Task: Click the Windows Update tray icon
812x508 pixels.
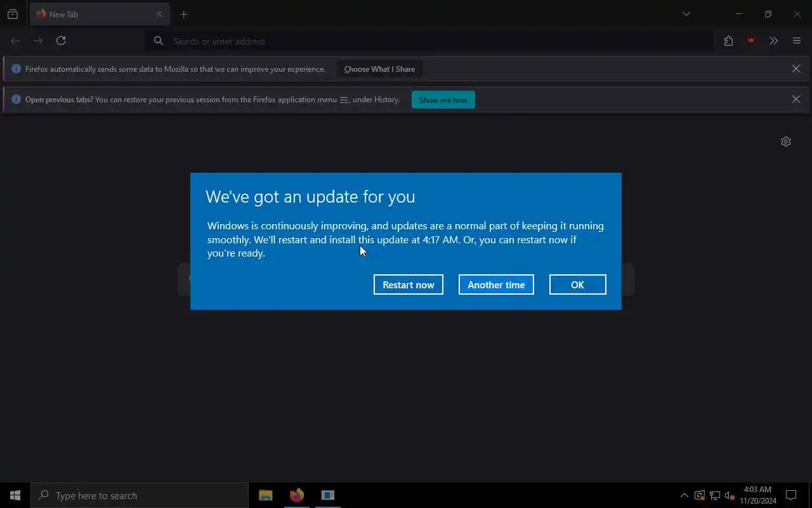Action: (x=700, y=495)
